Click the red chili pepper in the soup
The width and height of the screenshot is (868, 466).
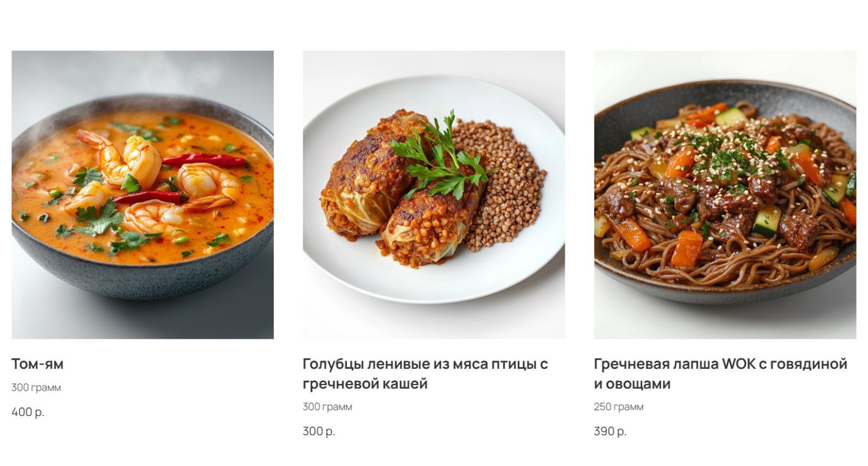(204, 160)
